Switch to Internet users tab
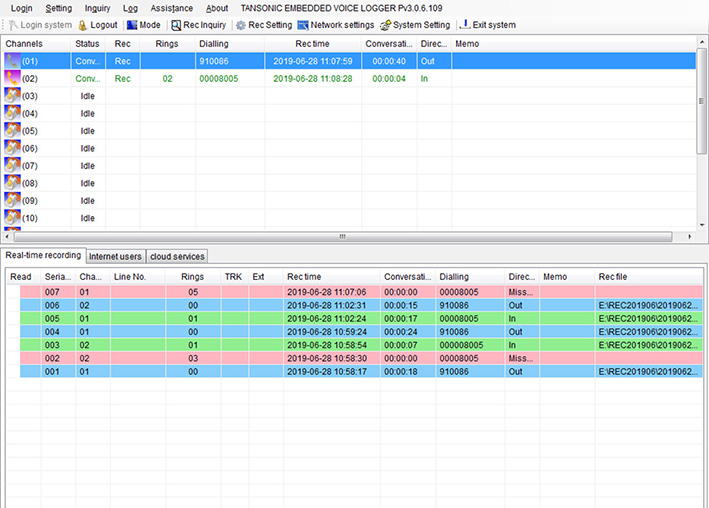Screen dimensions: 709x508 pos(115,256)
